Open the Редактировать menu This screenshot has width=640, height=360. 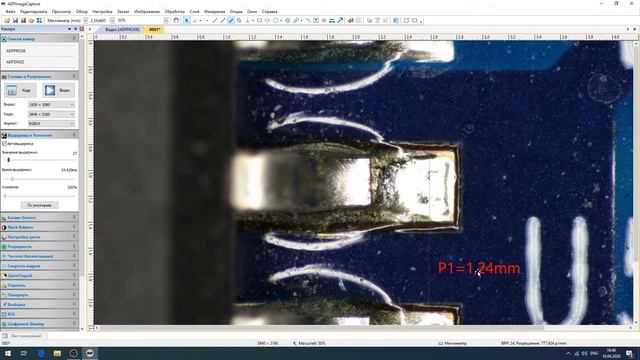pyautogui.click(x=33, y=11)
